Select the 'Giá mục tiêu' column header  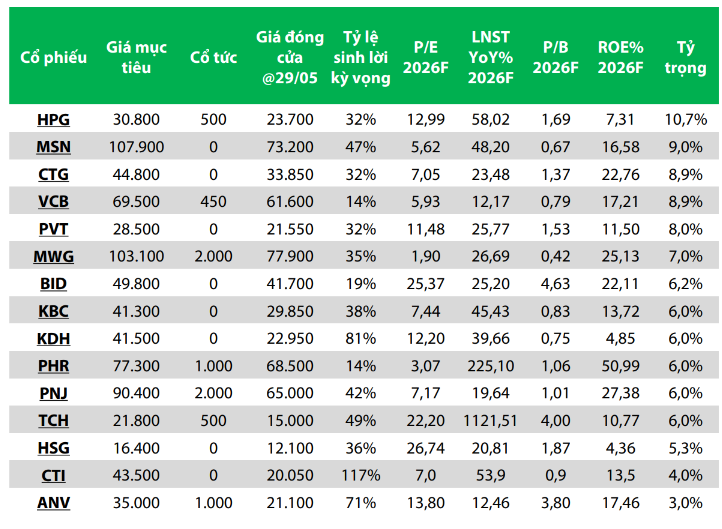[x=136, y=58]
